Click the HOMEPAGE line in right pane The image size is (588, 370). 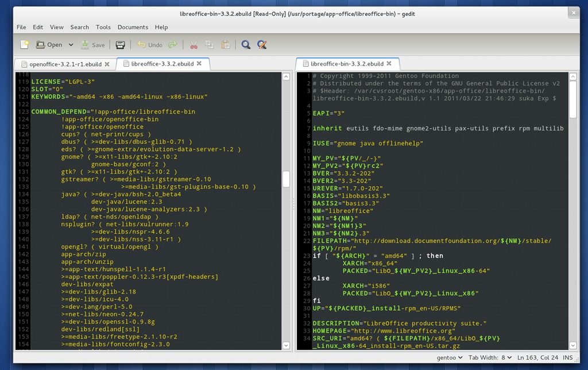(x=384, y=330)
